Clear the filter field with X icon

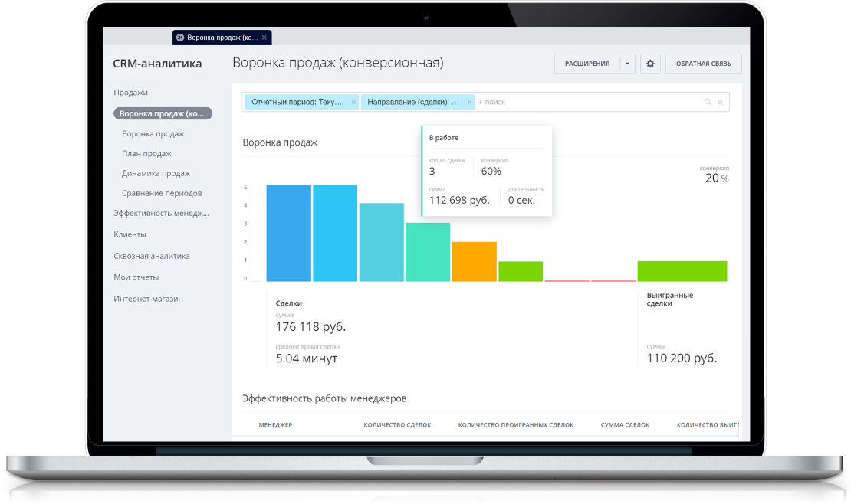click(x=720, y=102)
